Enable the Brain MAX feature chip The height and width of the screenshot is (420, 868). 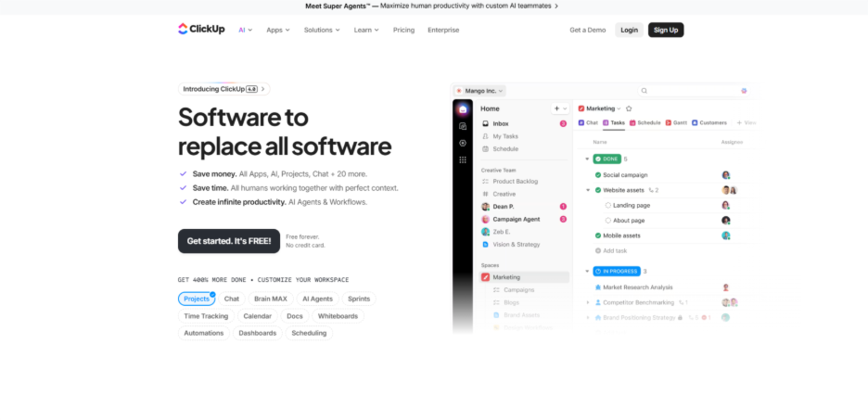(x=272, y=299)
